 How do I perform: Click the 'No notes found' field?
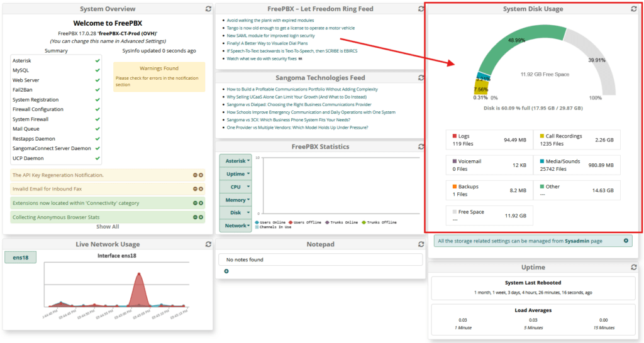[320, 259]
